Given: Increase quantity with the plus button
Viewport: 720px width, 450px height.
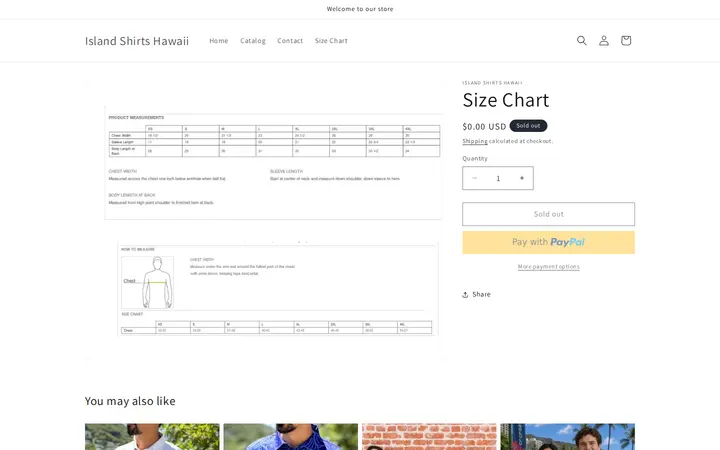Looking at the screenshot, I should 522,178.
